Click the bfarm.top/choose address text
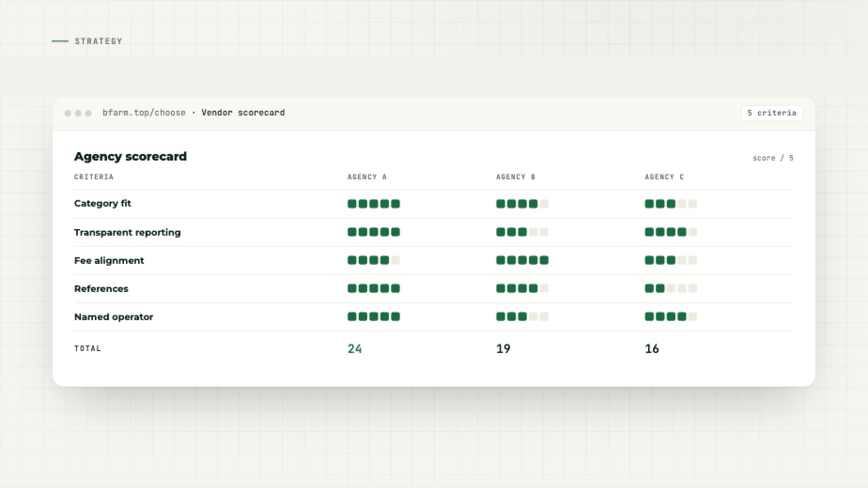This screenshot has height=488, width=868. point(144,113)
